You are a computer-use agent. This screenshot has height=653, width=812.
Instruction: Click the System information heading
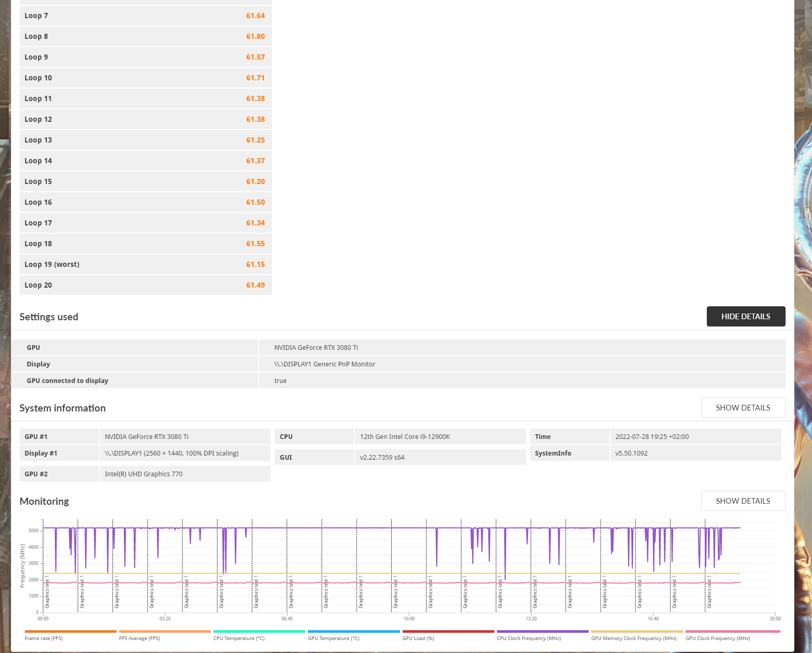point(63,408)
